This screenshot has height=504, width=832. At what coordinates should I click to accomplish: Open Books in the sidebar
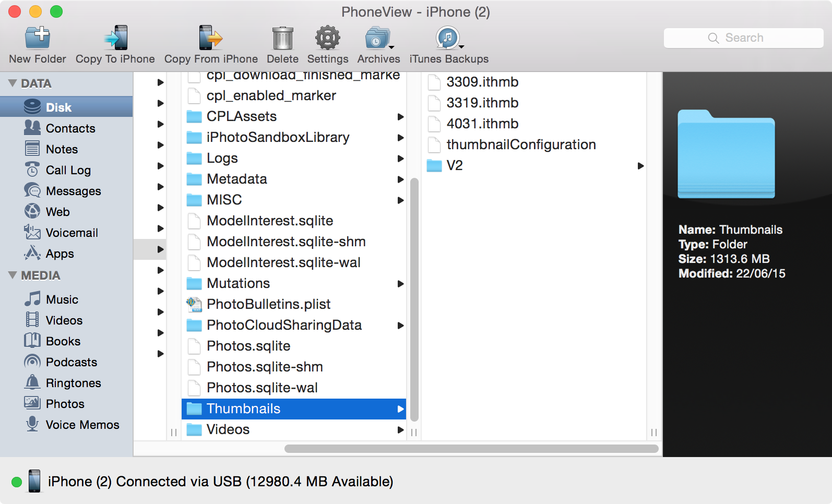(66, 341)
